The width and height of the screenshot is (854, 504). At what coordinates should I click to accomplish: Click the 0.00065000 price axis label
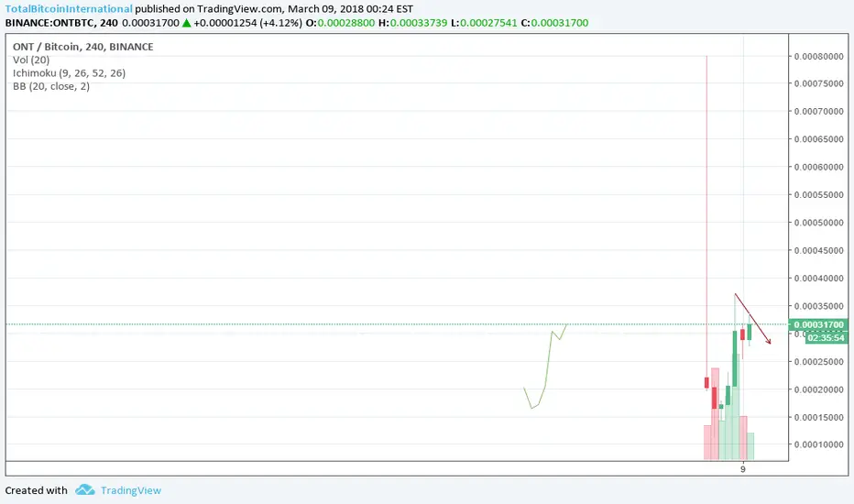(818, 139)
